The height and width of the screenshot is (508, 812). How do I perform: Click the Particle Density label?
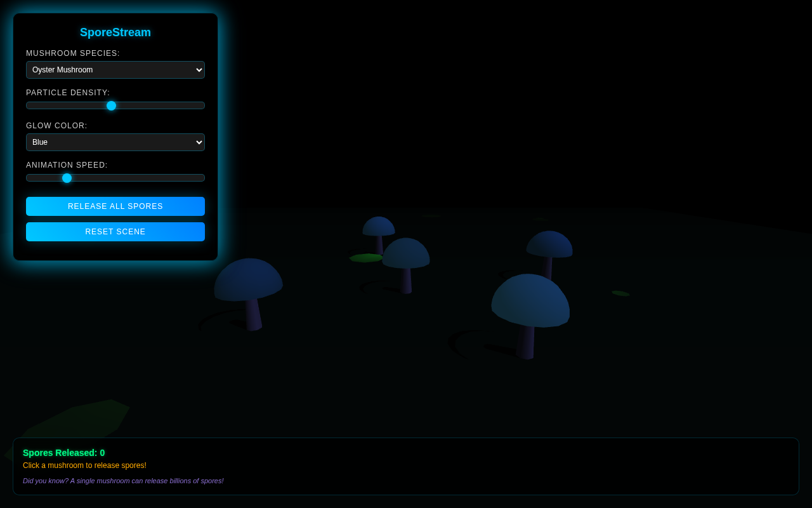click(68, 92)
